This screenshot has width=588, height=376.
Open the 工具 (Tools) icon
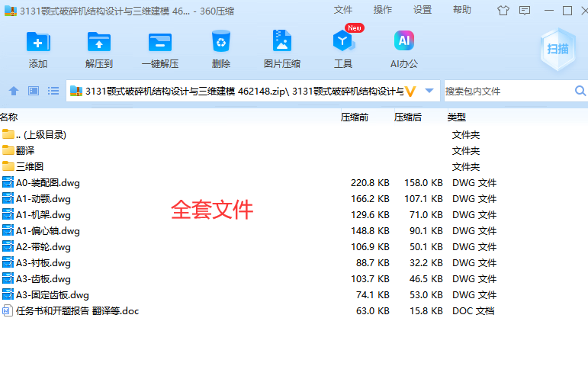pyautogui.click(x=343, y=40)
